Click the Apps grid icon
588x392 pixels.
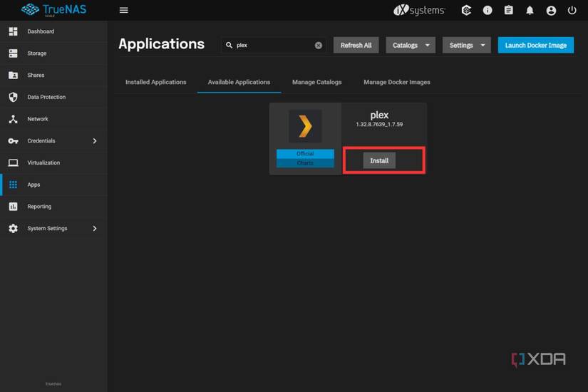[x=13, y=185]
